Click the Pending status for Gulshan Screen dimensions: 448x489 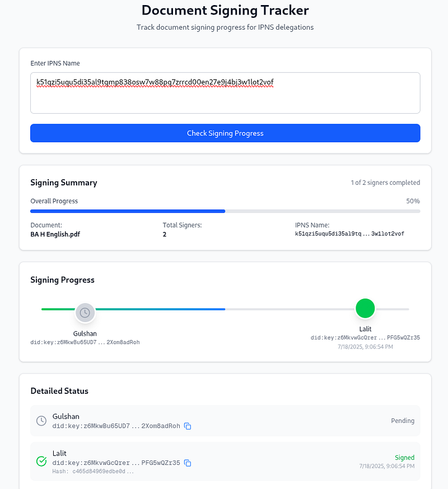[x=402, y=421]
